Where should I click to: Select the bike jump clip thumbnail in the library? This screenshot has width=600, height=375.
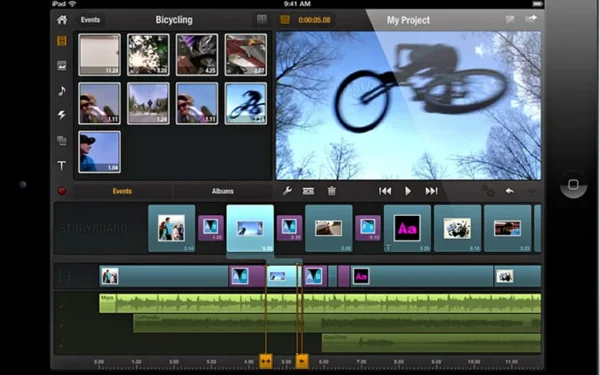(x=246, y=103)
